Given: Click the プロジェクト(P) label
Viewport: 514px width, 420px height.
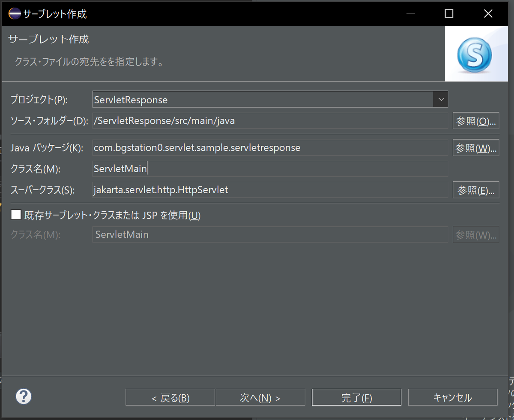Looking at the screenshot, I should tap(39, 100).
